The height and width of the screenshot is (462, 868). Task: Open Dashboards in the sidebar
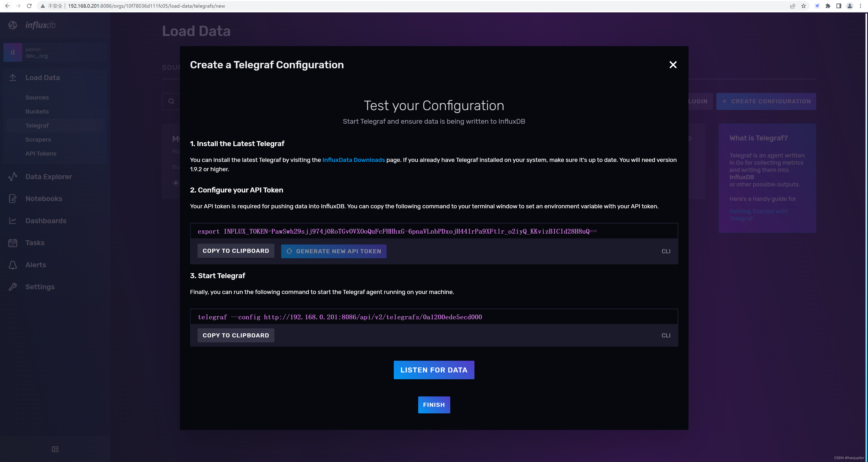(46, 221)
